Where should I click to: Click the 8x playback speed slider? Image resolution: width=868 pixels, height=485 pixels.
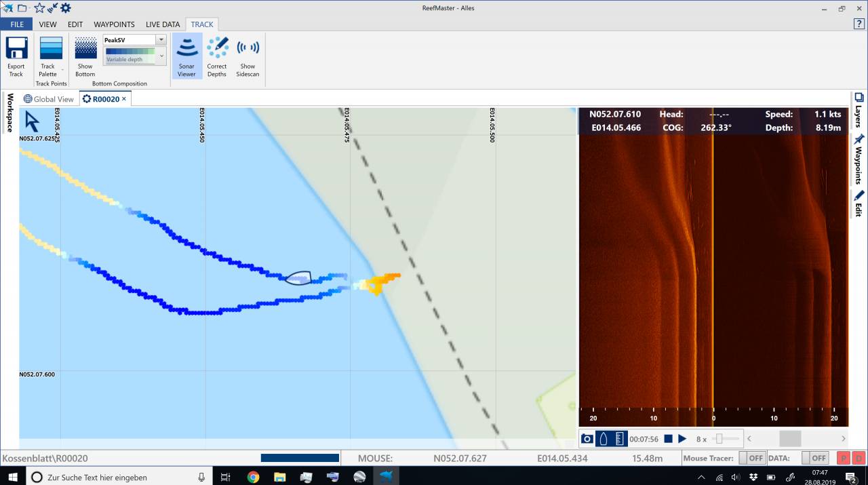click(719, 439)
